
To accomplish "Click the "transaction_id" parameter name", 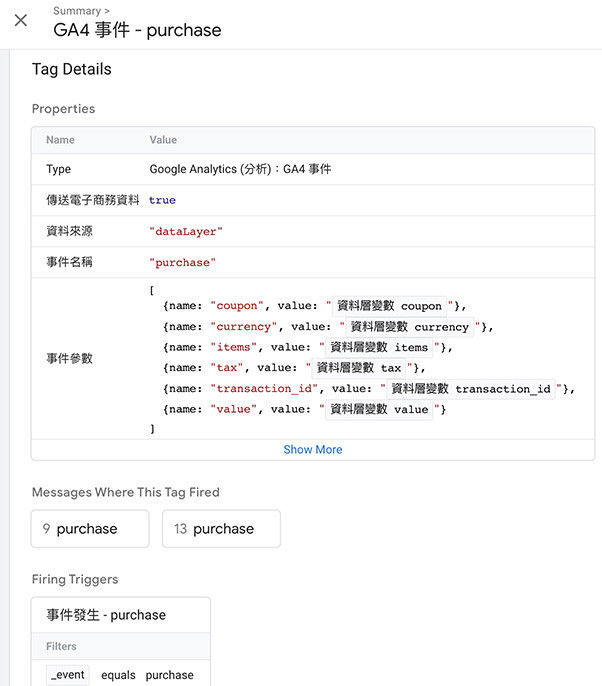I will [264, 388].
